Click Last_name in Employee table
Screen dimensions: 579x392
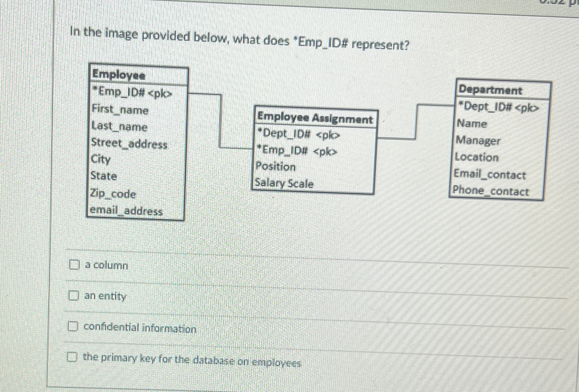coord(119,126)
